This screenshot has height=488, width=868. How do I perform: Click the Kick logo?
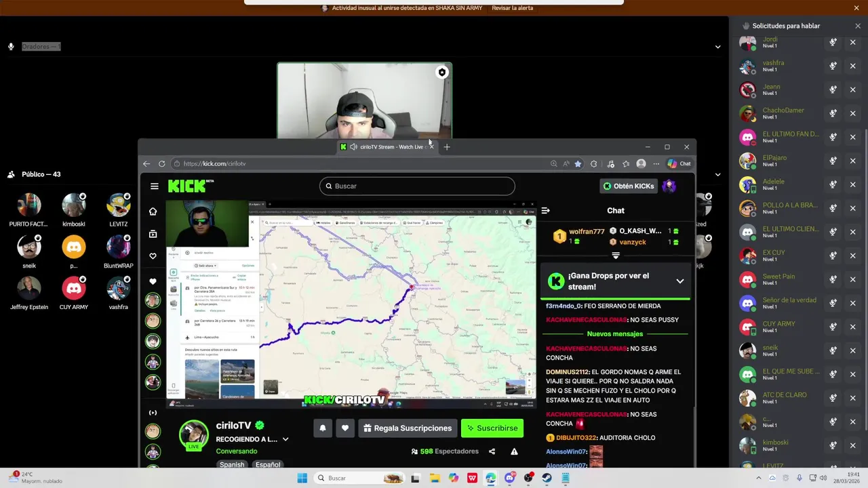tap(188, 186)
